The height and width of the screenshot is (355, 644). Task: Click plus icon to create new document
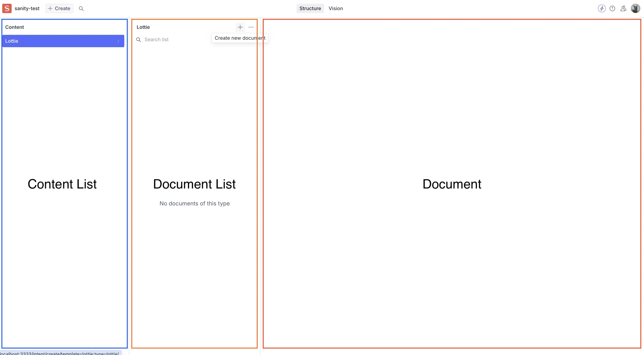click(240, 27)
